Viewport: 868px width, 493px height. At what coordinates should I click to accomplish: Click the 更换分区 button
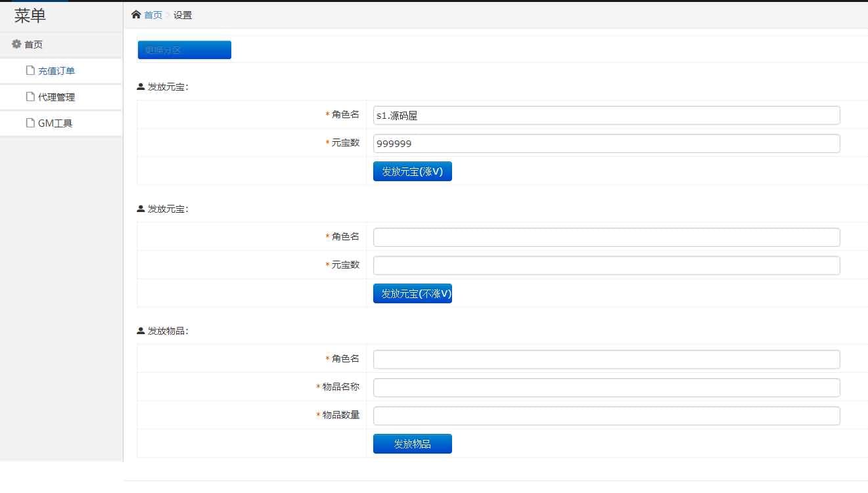(184, 49)
